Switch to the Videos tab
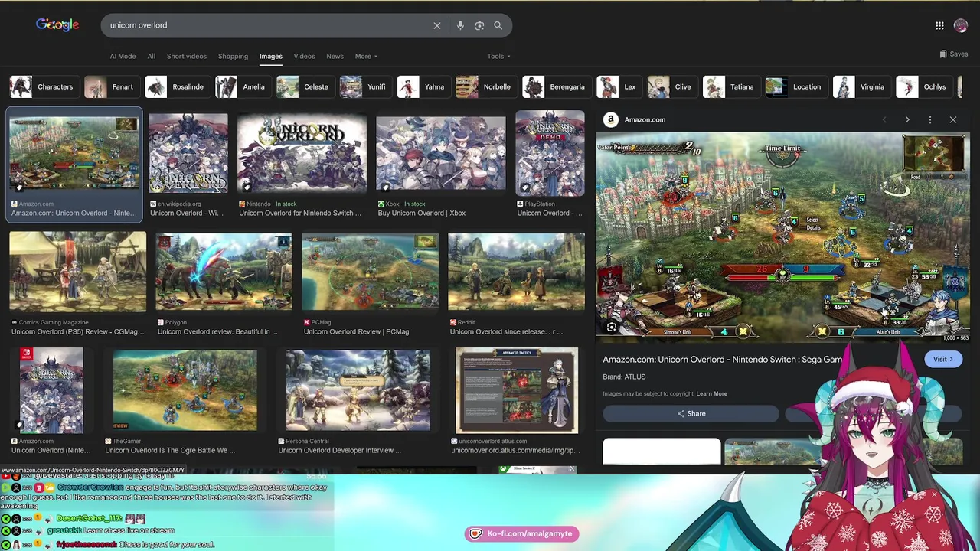 click(304, 56)
